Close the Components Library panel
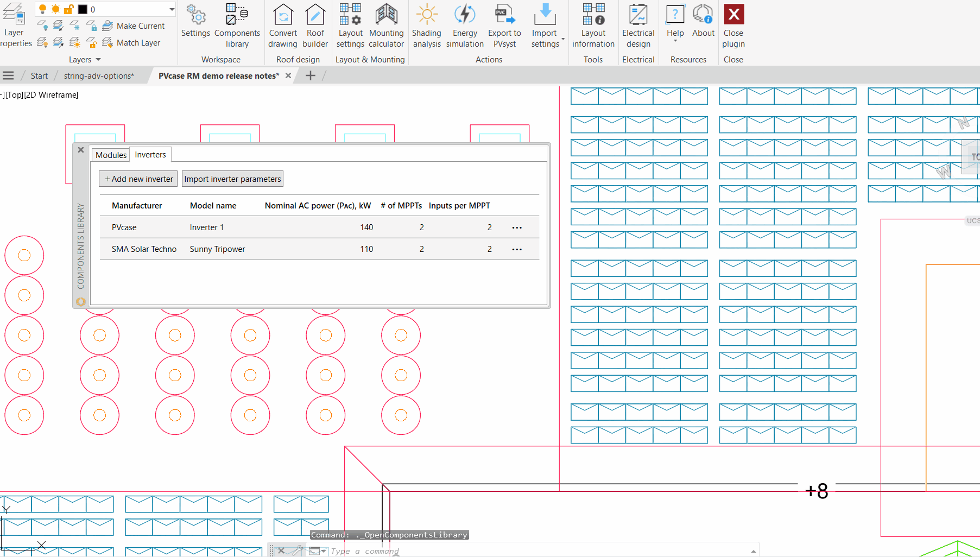This screenshot has width=980, height=557. 81,150
